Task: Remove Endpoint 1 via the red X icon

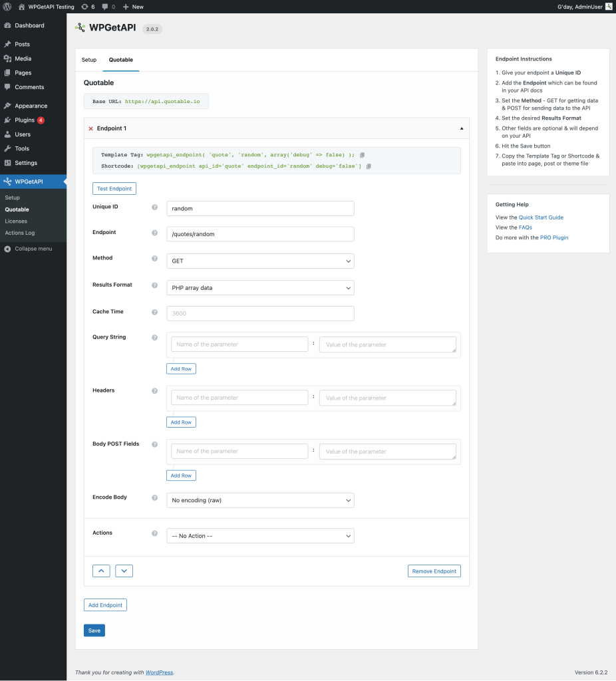Action: point(91,128)
